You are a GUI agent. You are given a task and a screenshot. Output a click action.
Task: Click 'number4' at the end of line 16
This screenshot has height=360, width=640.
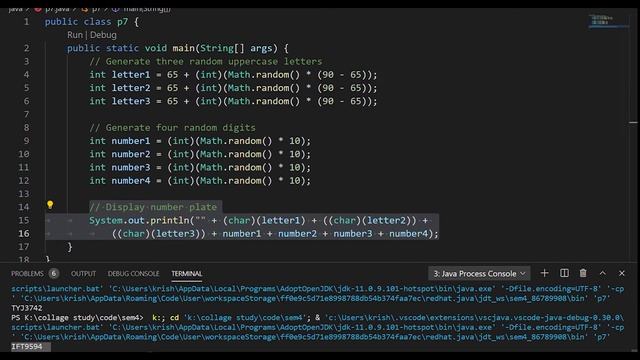tap(408, 233)
